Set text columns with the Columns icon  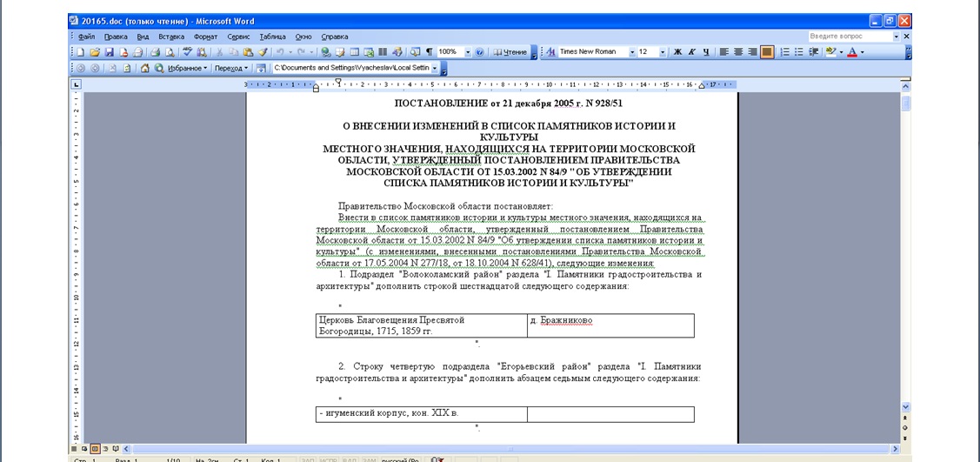point(383,52)
